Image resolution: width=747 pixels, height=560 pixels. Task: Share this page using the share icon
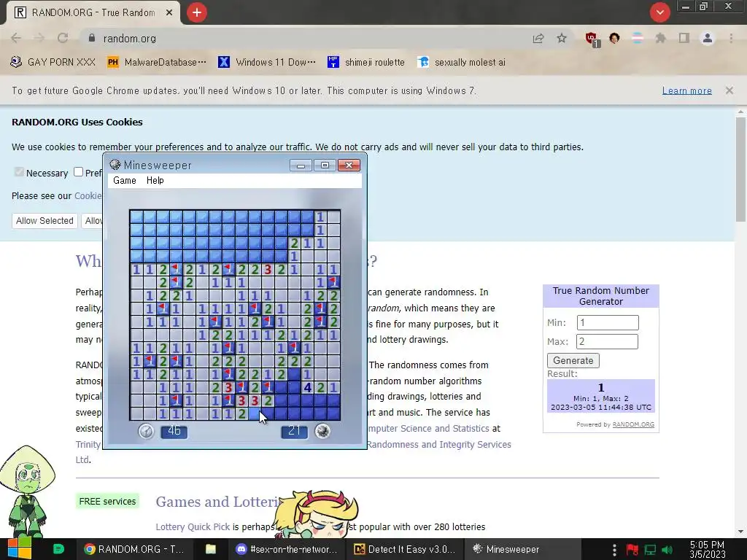point(538,39)
